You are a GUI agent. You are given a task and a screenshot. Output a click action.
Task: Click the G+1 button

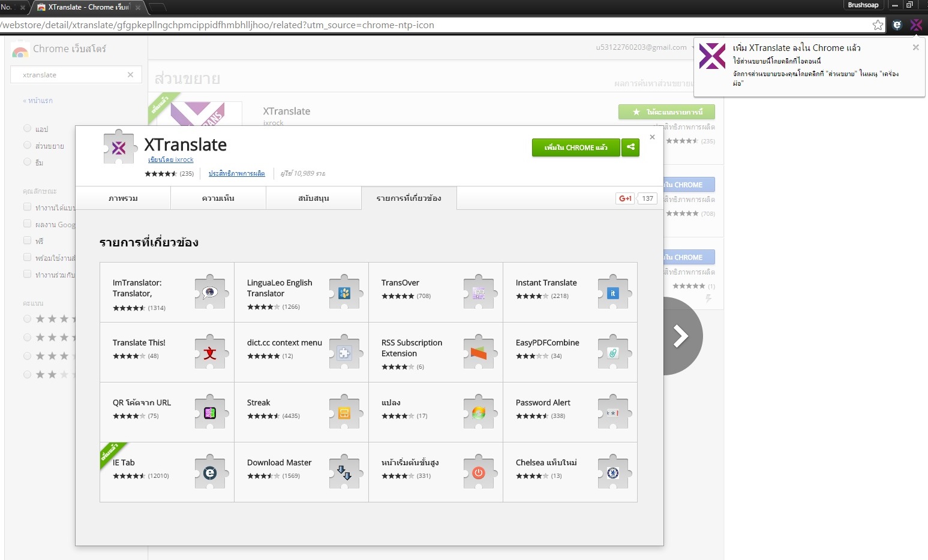625,198
